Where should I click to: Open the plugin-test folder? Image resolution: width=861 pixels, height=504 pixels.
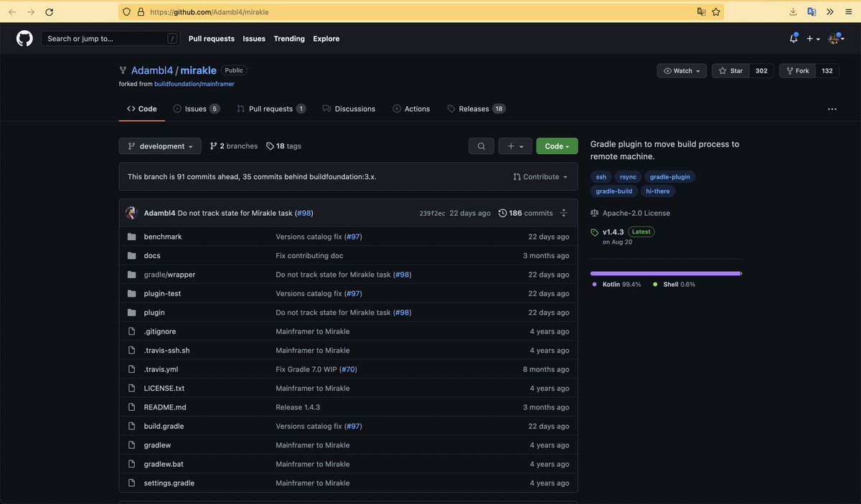coord(162,294)
